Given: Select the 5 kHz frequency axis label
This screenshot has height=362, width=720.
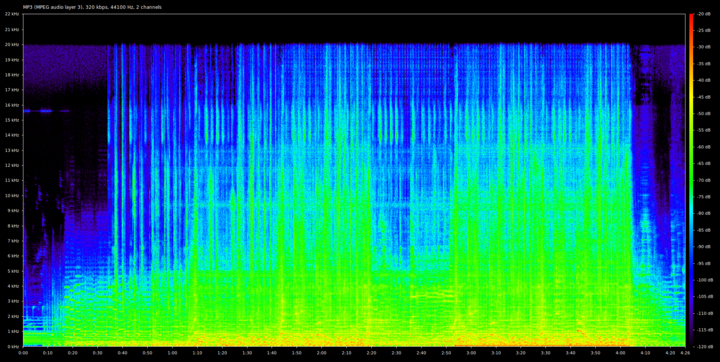Looking at the screenshot, I should (x=12, y=271).
